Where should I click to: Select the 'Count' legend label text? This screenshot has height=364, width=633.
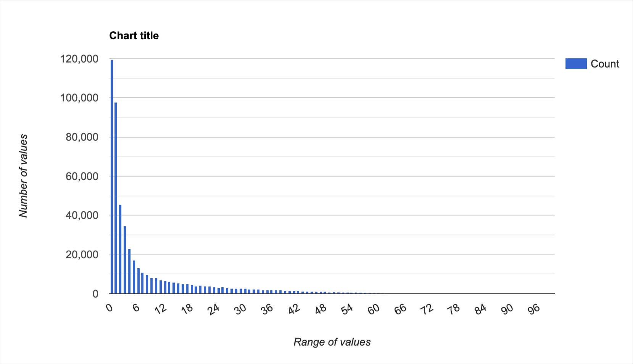coord(604,64)
